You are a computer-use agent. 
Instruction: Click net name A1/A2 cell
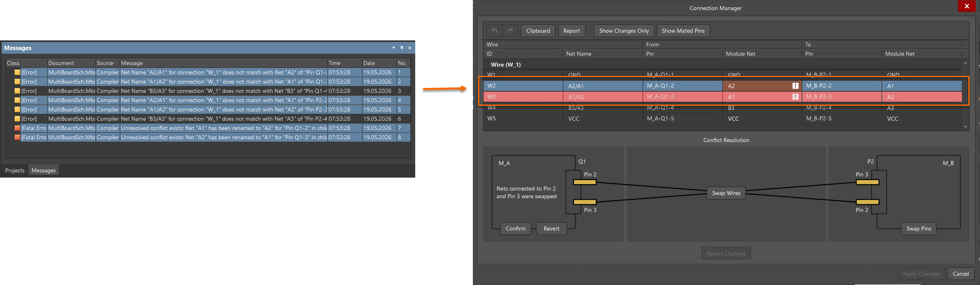pos(603,96)
